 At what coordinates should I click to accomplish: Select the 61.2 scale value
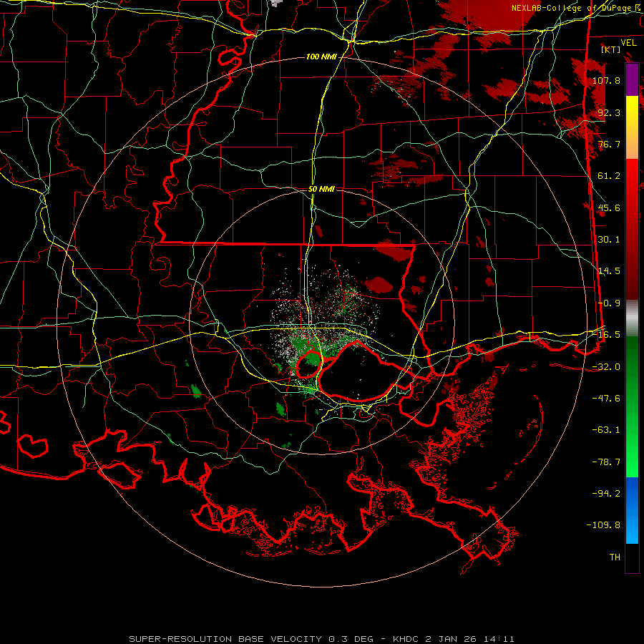click(609, 176)
